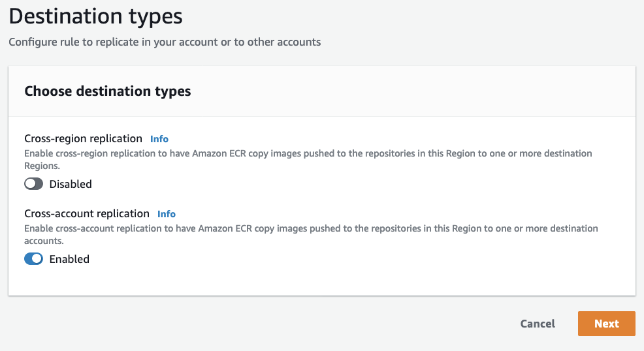Click the Cancel button

tap(538, 324)
